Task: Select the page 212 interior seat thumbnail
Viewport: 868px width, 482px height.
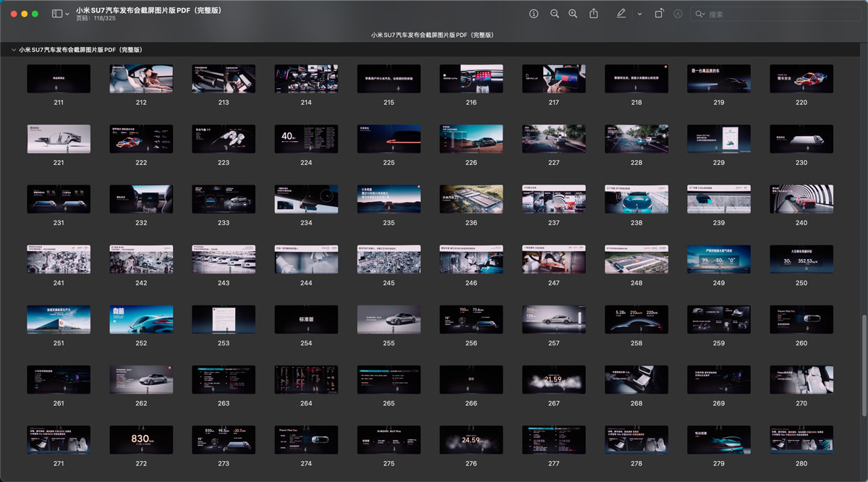Action: tap(141, 79)
